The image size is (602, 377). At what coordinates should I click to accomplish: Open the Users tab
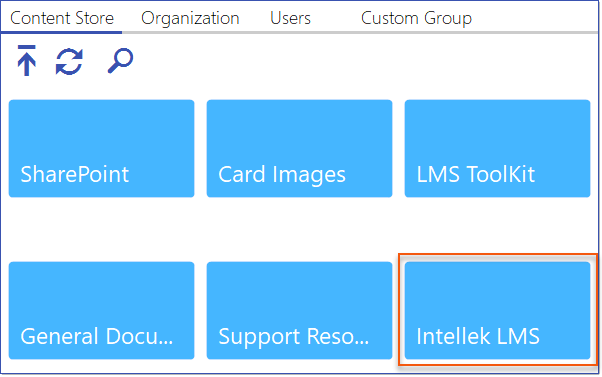290,18
